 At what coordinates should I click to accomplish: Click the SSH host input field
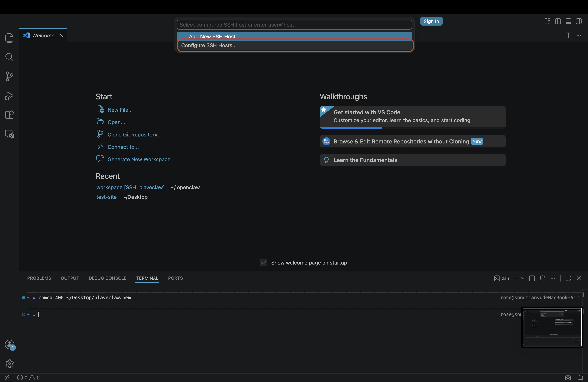(294, 25)
